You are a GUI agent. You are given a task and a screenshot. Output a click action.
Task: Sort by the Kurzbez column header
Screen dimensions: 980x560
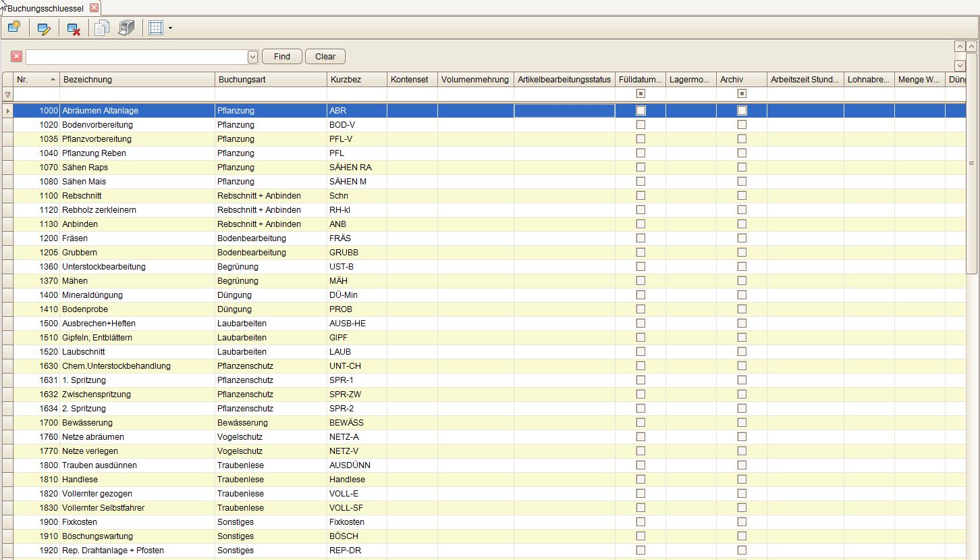tap(356, 79)
